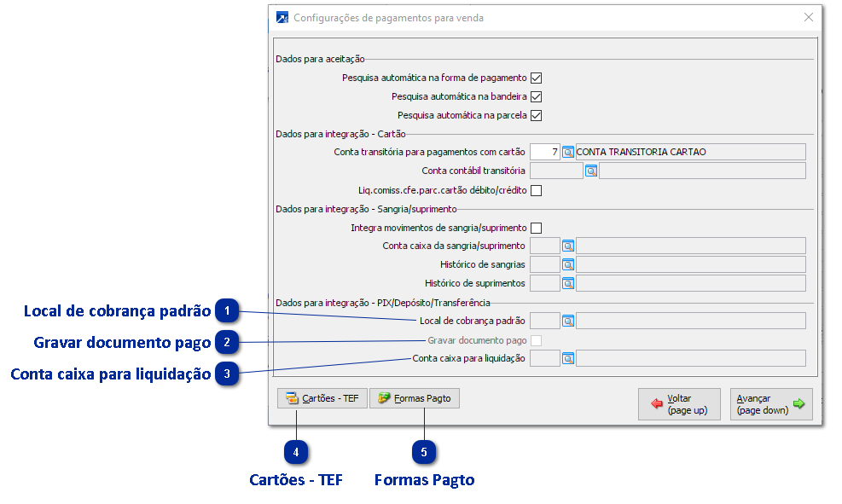The height and width of the screenshot is (504, 842).
Task: Click the Conta contábil transitória code field
Action: pos(556,171)
